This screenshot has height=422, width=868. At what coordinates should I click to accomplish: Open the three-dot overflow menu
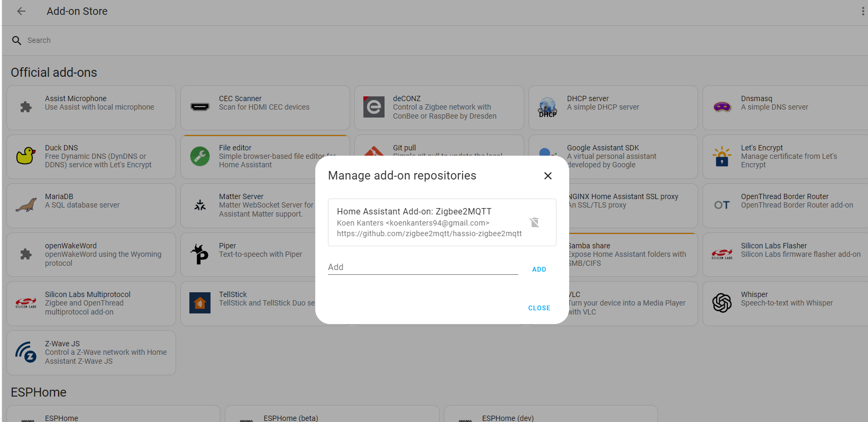863,11
